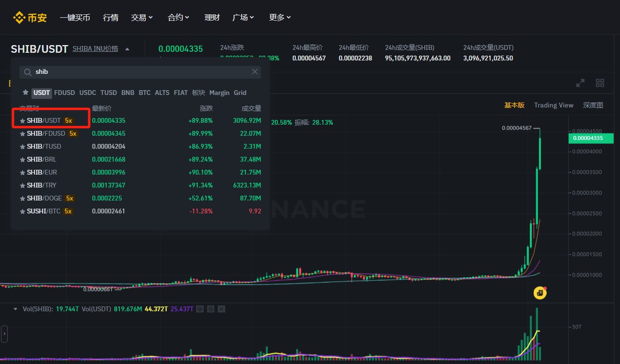
Task: Select the SHIB/TRY pair row
Action: pyautogui.click(x=140, y=186)
